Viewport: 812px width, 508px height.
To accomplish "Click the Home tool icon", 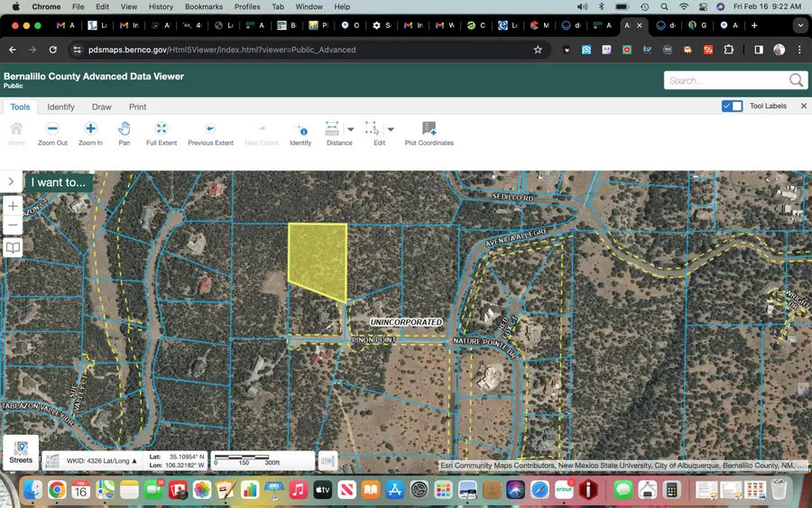I will [16, 134].
